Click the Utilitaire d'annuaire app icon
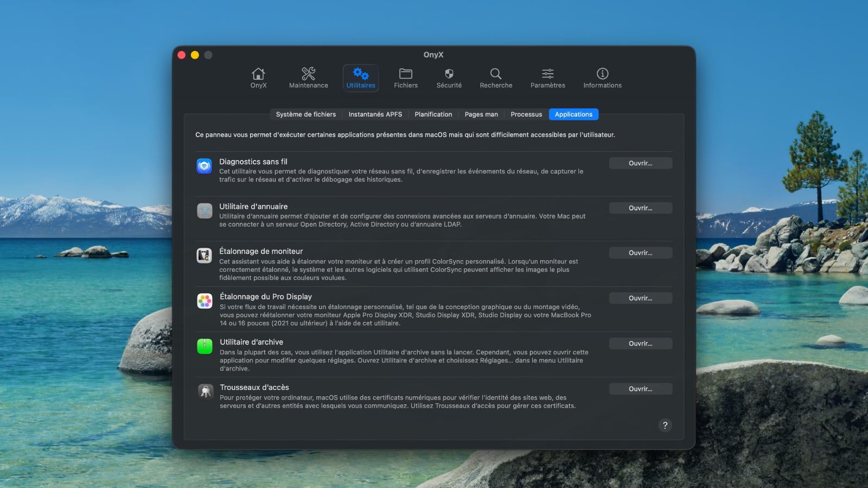Screen dimensions: 868x488 coord(205,211)
